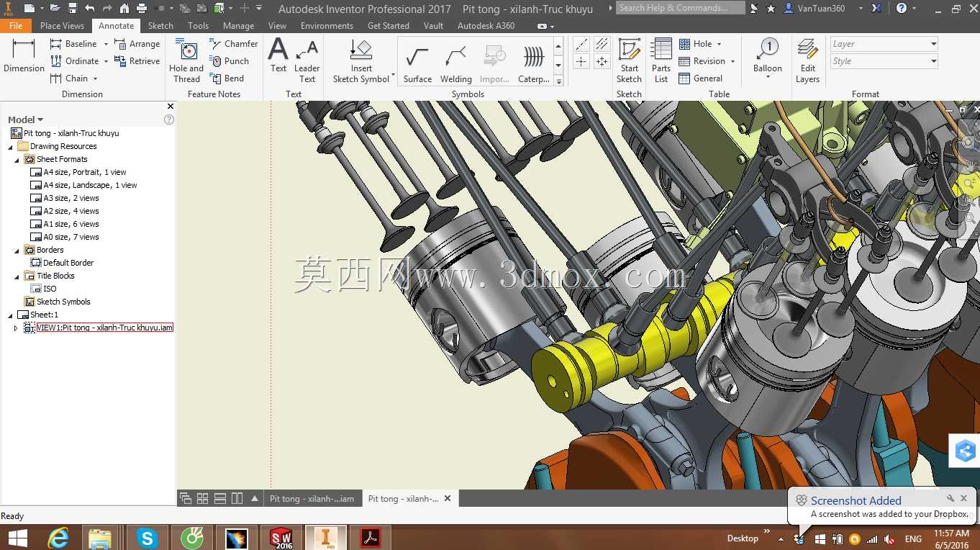Open the Get Started tab
Viewport: 980px width, 550px height.
click(388, 25)
